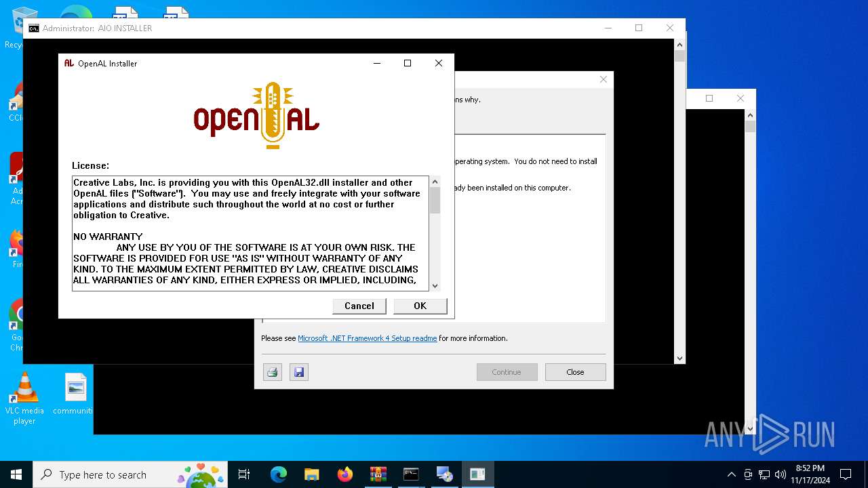Click Close in .NET Framework setup dialog
Viewport: 868px width, 488px height.
point(575,372)
